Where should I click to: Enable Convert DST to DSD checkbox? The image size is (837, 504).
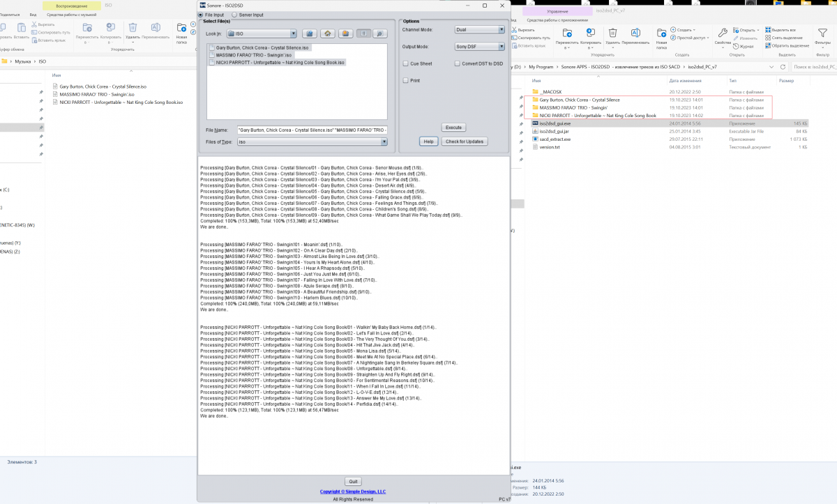pyautogui.click(x=457, y=63)
